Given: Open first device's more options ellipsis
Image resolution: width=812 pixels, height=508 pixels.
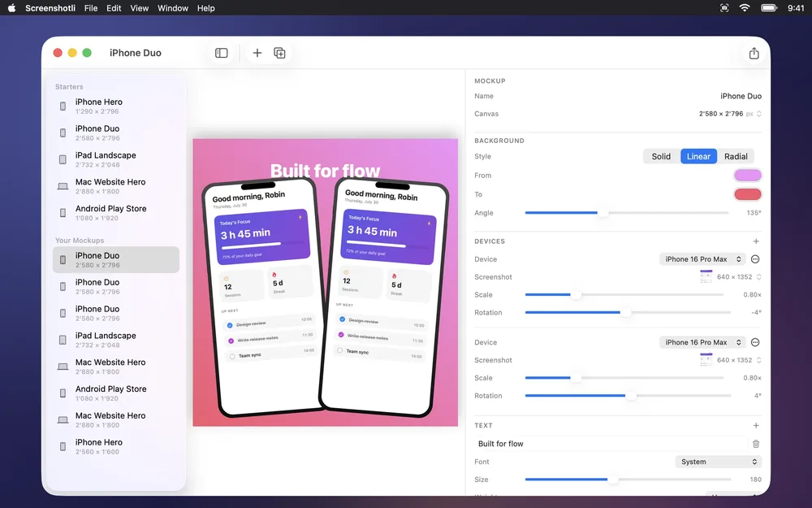Looking at the screenshot, I should click(755, 259).
